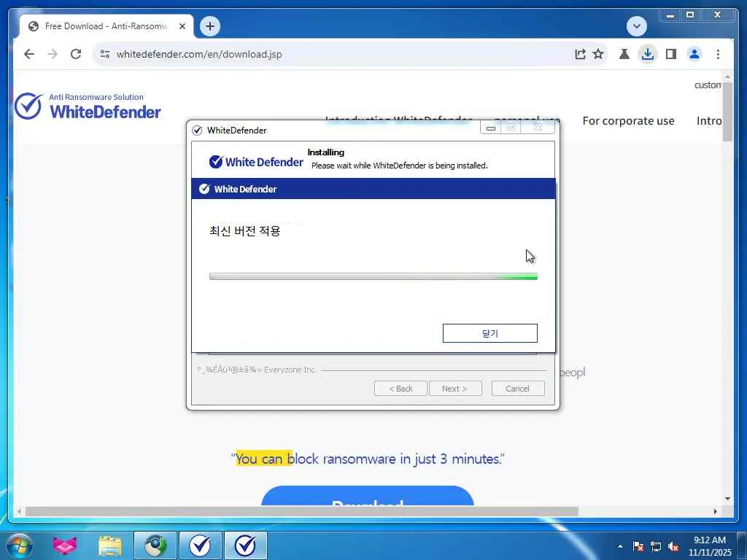This screenshot has width=747, height=560.
Task: Reload the WhiteDefender download page
Action: 76,54
